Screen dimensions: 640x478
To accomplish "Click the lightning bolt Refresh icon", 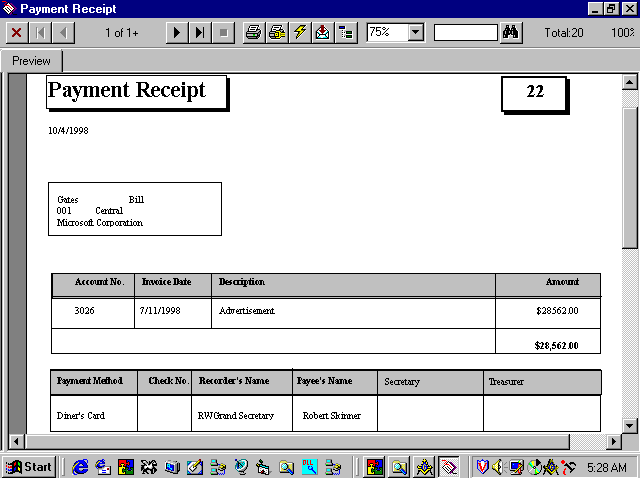I will (x=299, y=32).
